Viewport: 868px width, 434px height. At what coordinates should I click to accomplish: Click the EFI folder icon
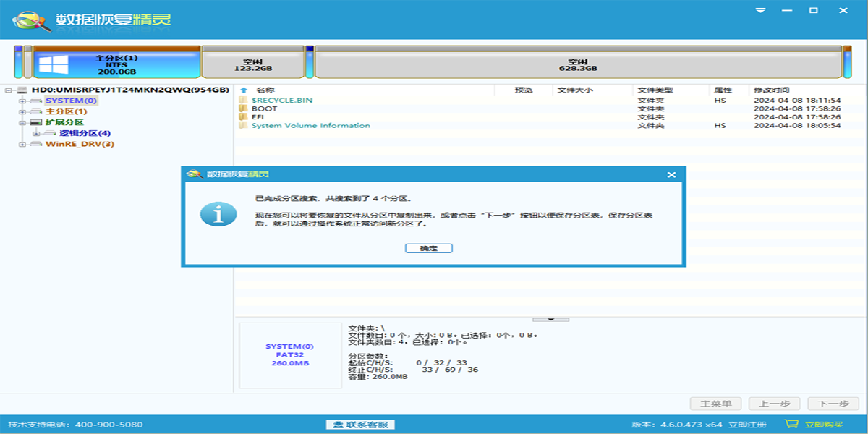point(243,117)
